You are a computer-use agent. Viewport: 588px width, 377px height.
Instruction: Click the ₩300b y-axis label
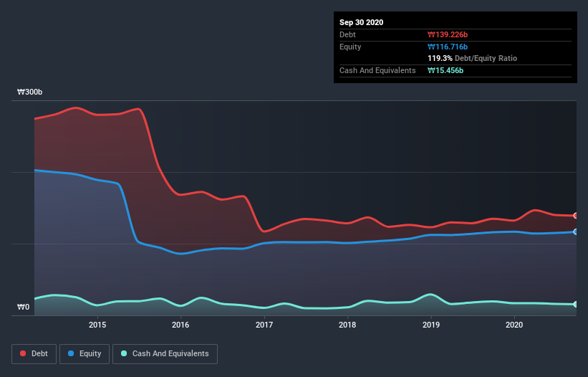(29, 92)
